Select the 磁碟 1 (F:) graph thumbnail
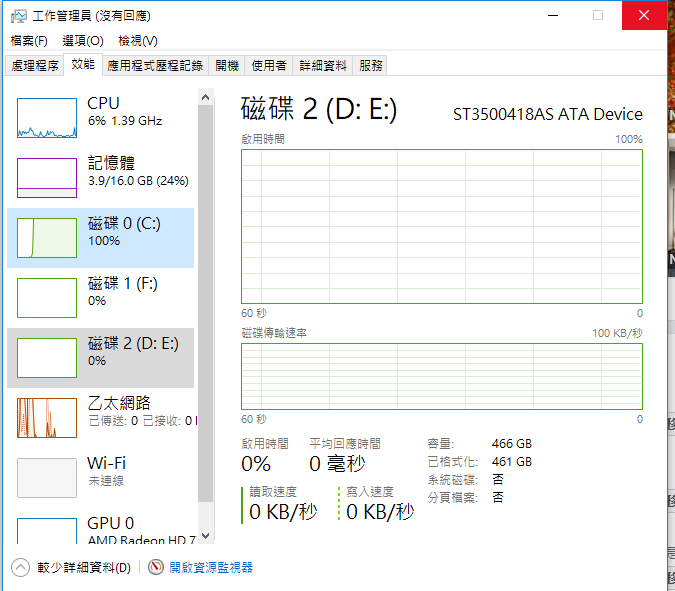The height and width of the screenshot is (591, 675). [47, 298]
